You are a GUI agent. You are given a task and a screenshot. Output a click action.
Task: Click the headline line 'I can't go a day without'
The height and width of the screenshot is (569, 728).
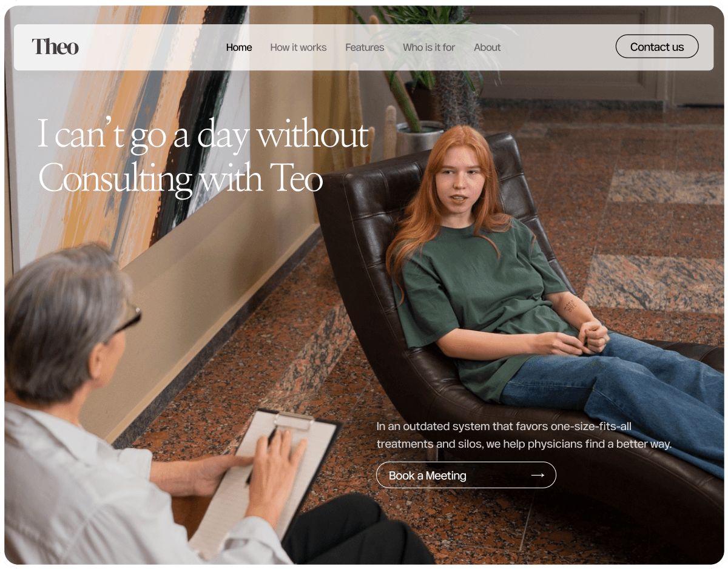tap(203, 135)
